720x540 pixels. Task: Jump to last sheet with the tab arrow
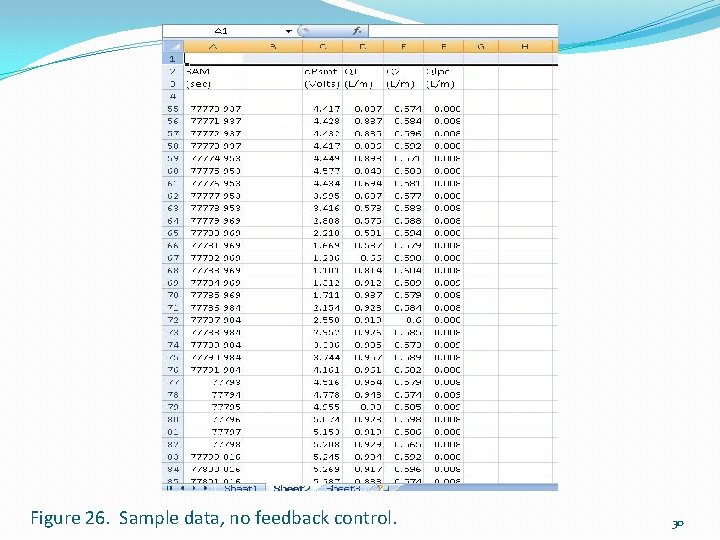[206, 488]
